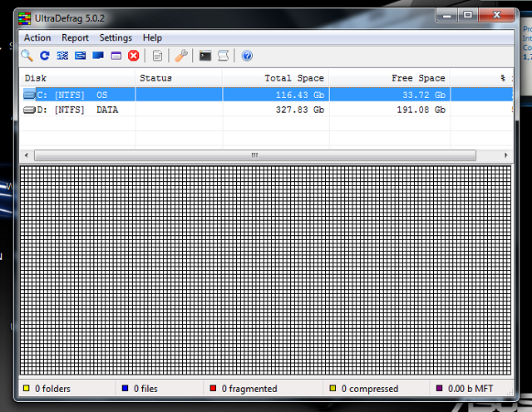
Task: Click the Free Space column header
Action: (390, 78)
